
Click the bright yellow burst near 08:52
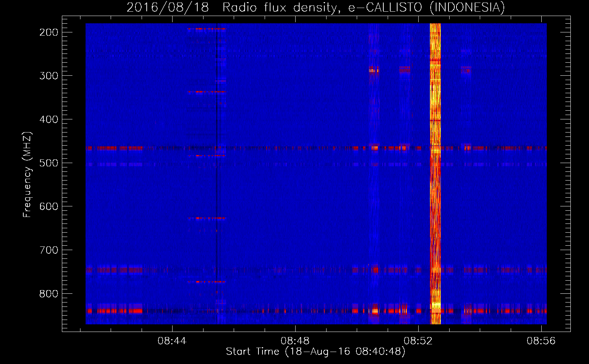pyautogui.click(x=435, y=174)
